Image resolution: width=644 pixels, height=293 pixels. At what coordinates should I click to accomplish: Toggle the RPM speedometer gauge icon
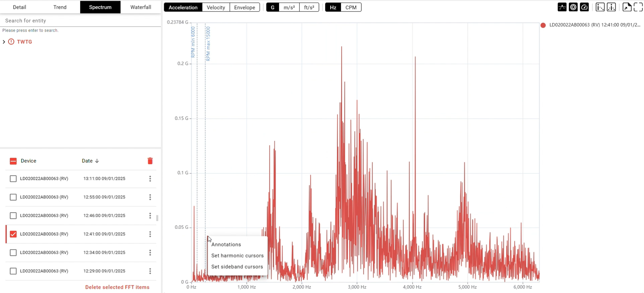pos(584,7)
